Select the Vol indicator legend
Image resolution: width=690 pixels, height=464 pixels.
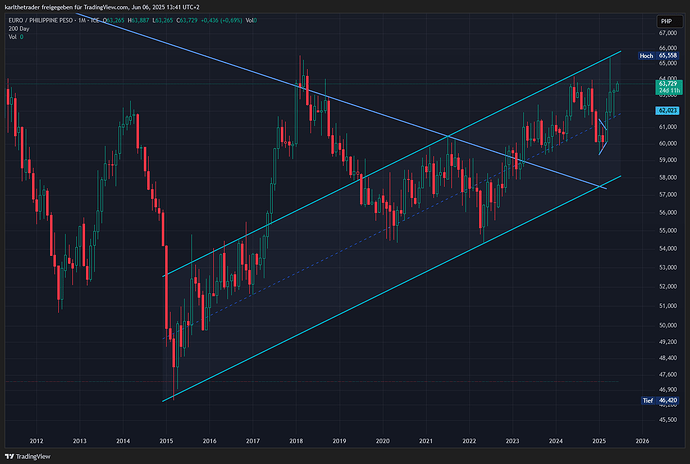tap(12, 37)
